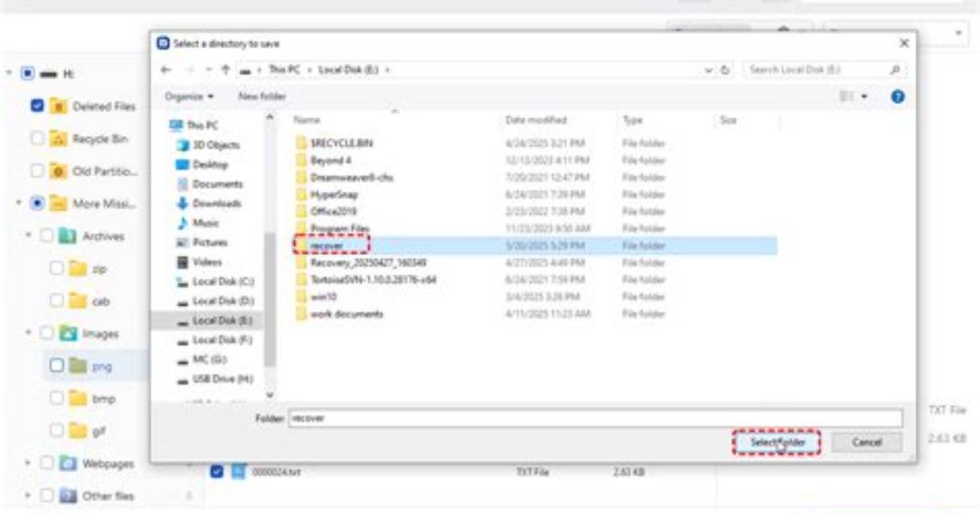Open the dialog's blue help icon
Image resolution: width=980 pixels, height=515 pixels.
(897, 97)
